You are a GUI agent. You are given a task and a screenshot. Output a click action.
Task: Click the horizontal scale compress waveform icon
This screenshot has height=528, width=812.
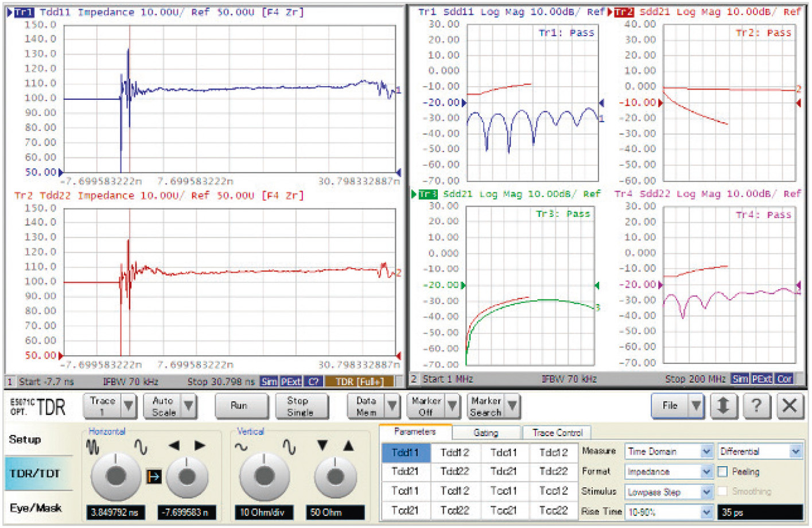pyautogui.click(x=93, y=447)
